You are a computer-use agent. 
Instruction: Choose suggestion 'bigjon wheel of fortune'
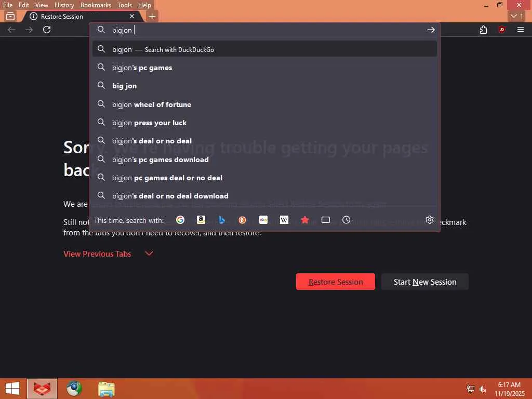[x=264, y=104]
